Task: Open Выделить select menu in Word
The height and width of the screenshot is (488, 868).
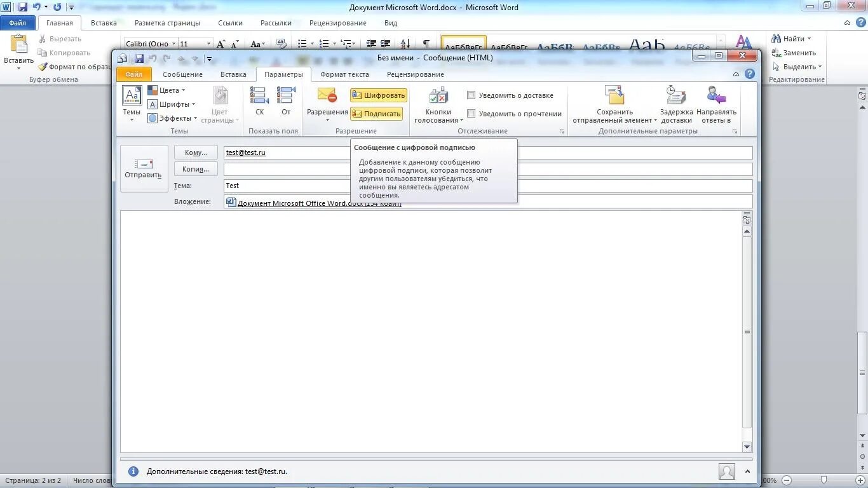Action: coord(797,67)
